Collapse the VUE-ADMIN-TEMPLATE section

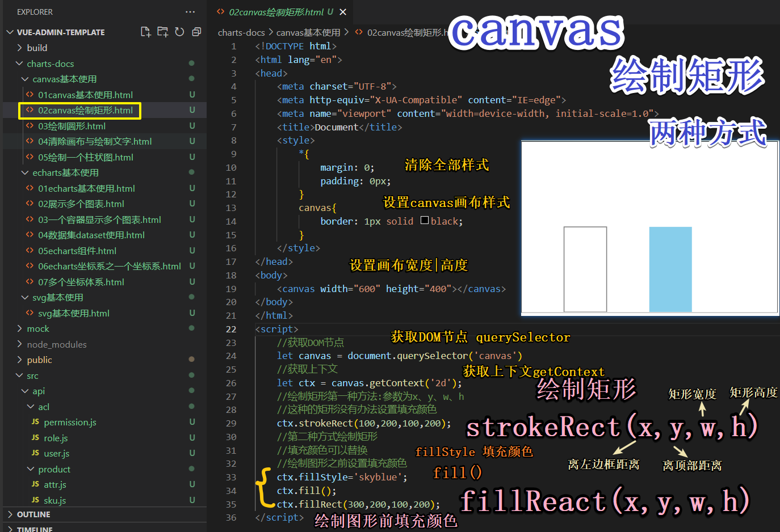click(x=9, y=32)
